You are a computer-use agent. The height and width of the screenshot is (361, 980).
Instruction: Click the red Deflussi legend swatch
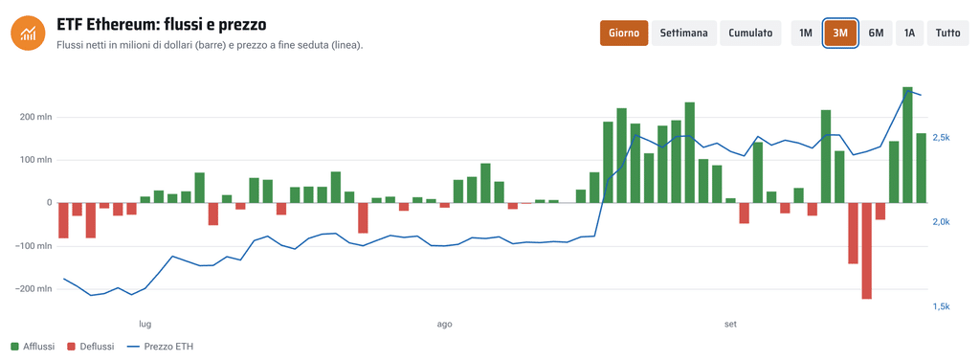tap(71, 347)
